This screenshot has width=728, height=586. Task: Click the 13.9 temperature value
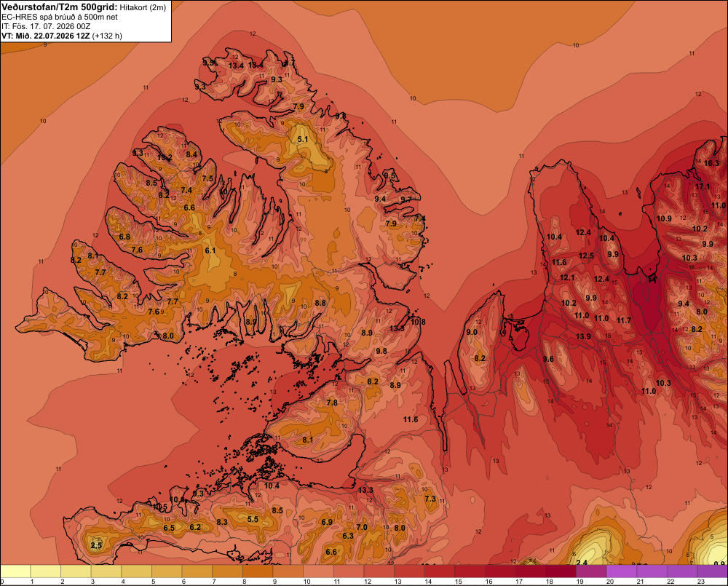(584, 336)
